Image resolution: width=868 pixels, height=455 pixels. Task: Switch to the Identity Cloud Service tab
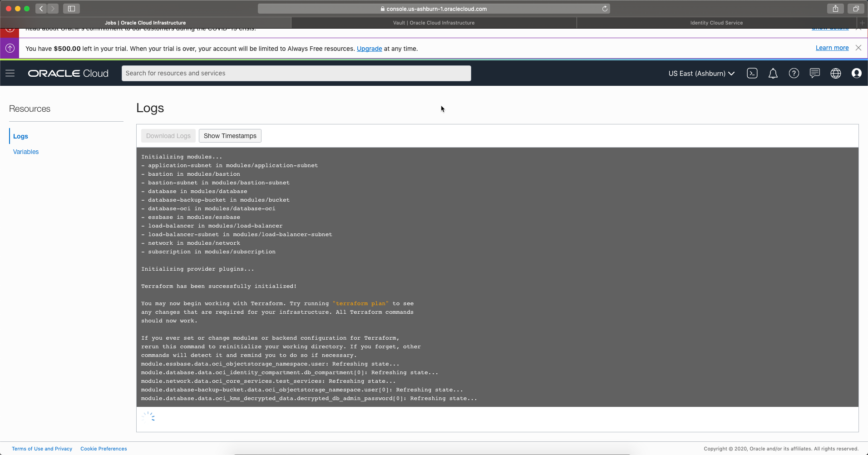pyautogui.click(x=716, y=23)
